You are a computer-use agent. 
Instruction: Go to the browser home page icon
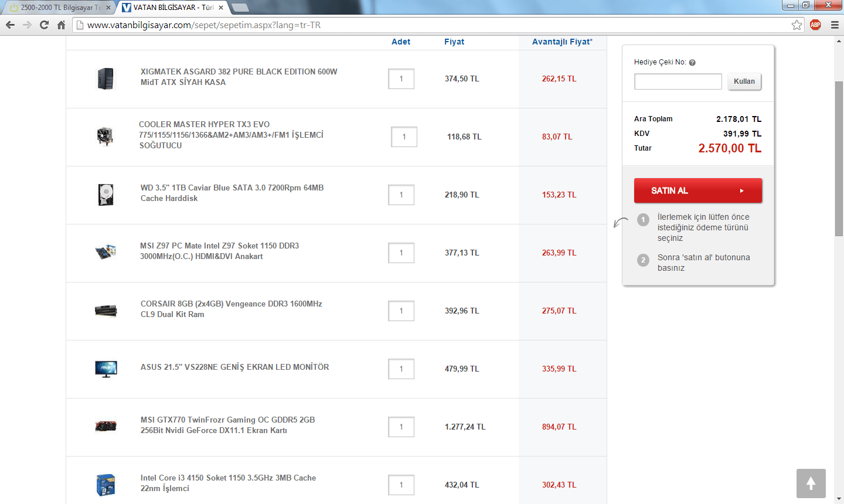pyautogui.click(x=61, y=25)
